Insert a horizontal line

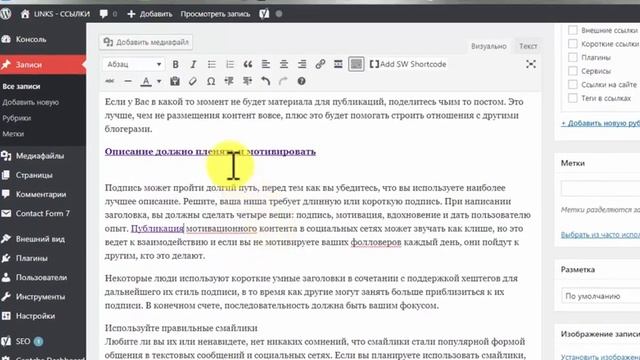coord(128,81)
